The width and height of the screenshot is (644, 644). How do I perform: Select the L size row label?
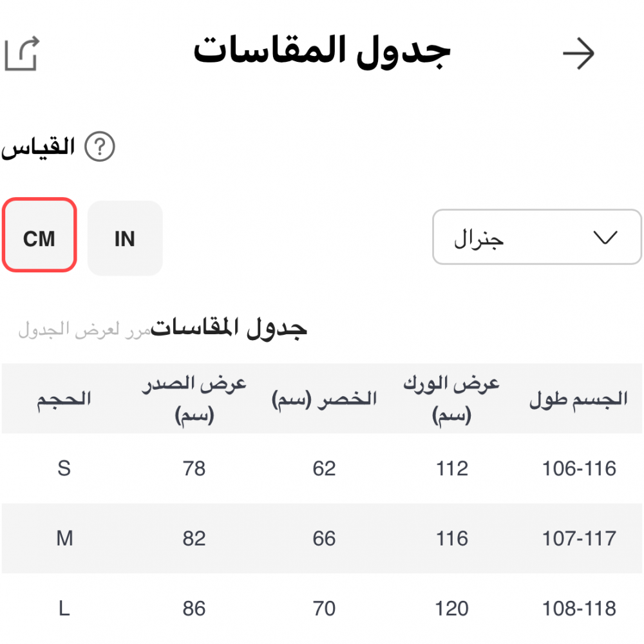coord(64,608)
